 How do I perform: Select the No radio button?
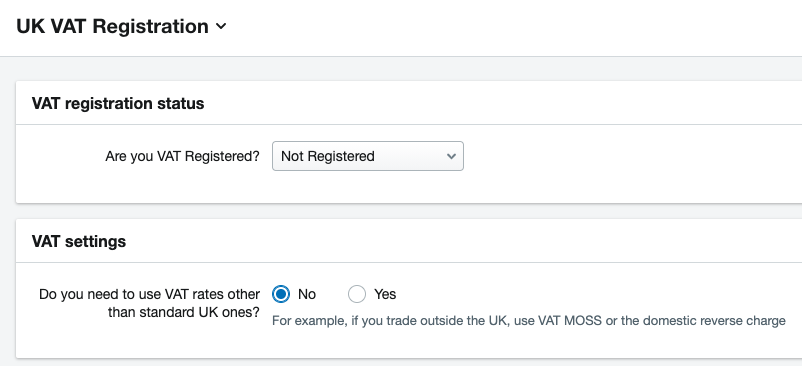point(281,294)
